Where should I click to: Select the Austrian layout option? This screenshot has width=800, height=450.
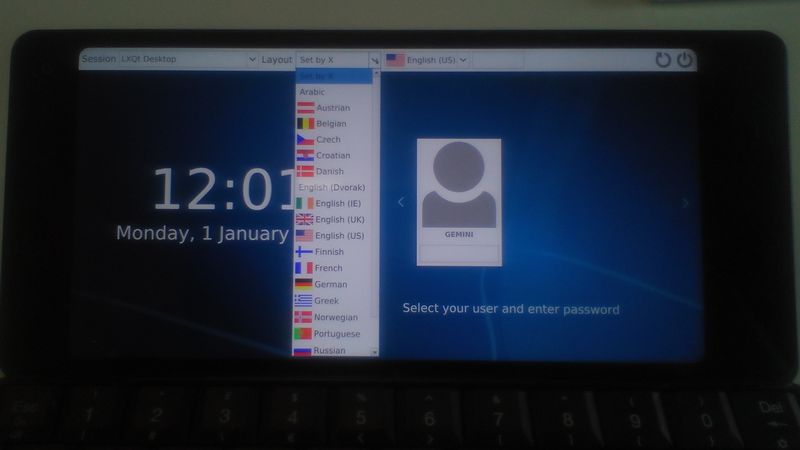[x=332, y=108]
